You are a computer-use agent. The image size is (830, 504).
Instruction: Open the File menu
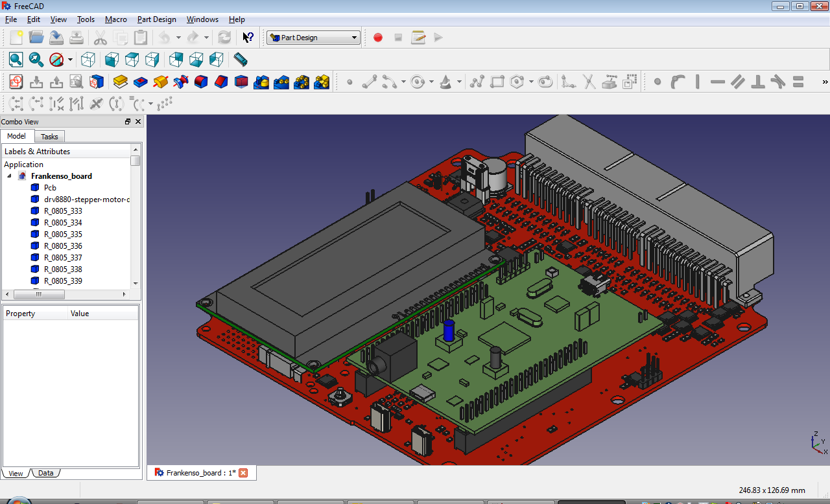click(x=11, y=19)
